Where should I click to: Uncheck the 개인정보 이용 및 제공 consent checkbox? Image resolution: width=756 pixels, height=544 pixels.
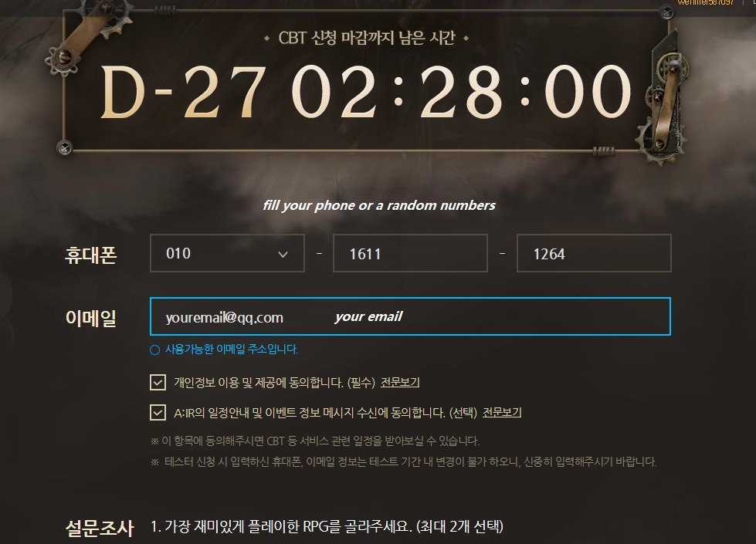[158, 383]
